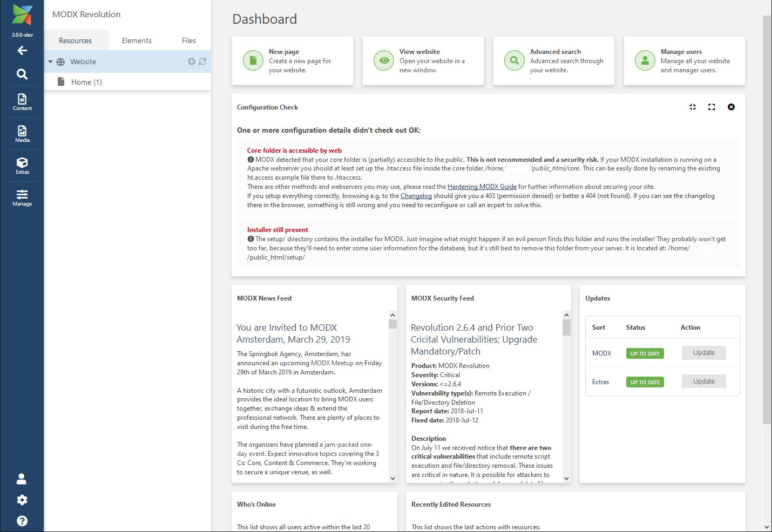Click the 3.0.0-dev version label
772x532 pixels.
pos(22,35)
